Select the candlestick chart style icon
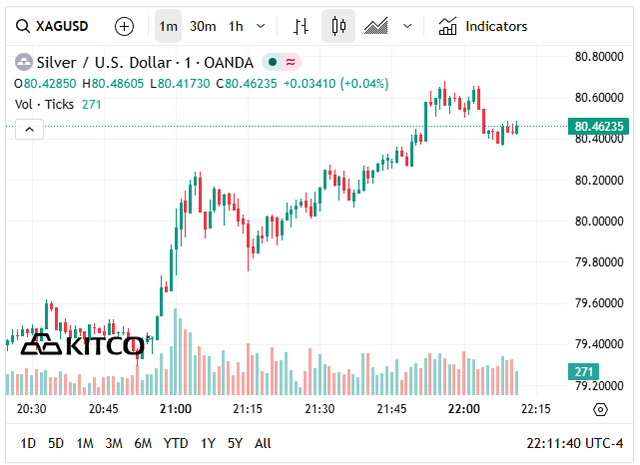This screenshot has height=465, width=640. pyautogui.click(x=338, y=26)
